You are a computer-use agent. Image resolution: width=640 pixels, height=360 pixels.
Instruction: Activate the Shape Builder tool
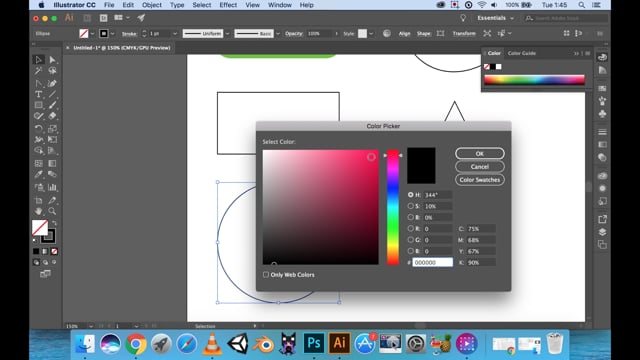click(38, 151)
